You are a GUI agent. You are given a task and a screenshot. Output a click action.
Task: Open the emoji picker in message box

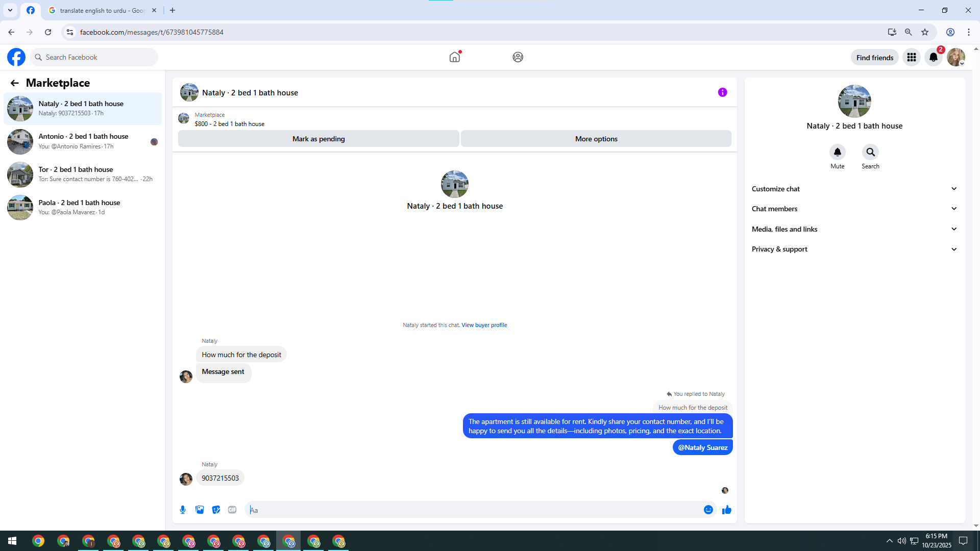[708, 510]
